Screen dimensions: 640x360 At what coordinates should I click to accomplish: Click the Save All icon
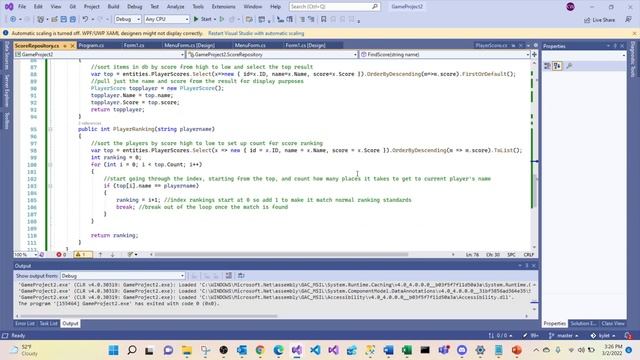tap(73, 19)
